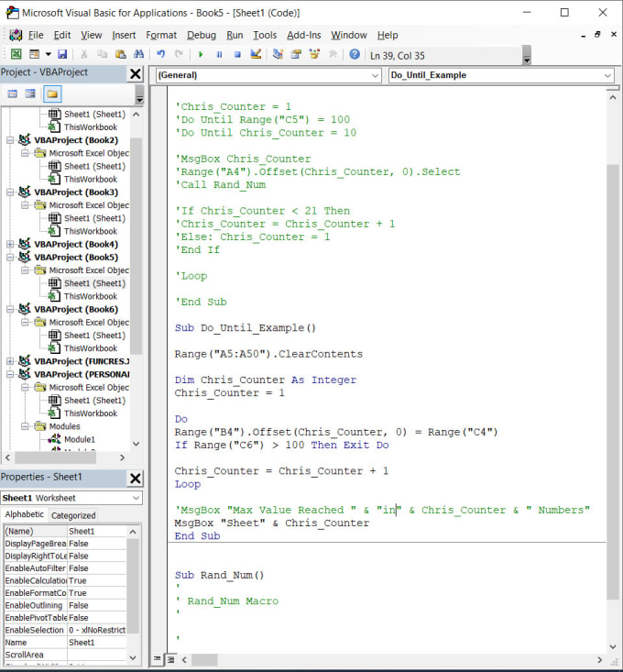Expand the VBAProject (FUNCRES) node

[10, 361]
